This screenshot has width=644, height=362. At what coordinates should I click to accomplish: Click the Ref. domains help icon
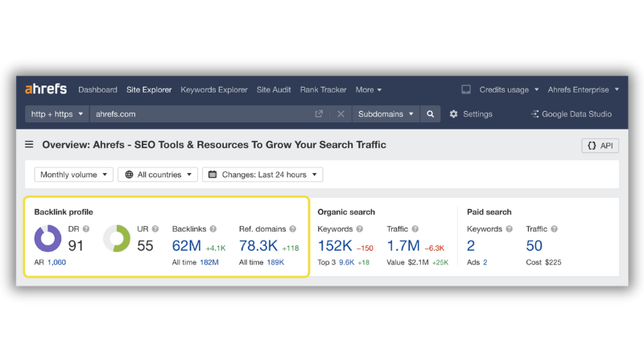(x=292, y=229)
